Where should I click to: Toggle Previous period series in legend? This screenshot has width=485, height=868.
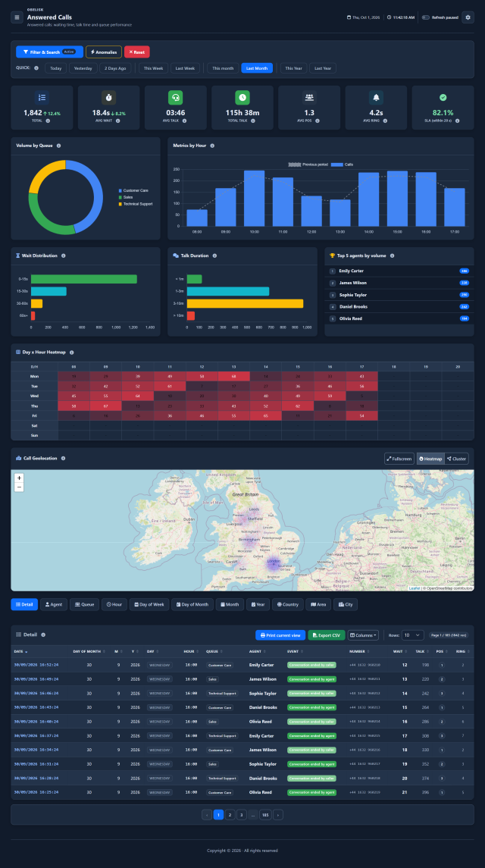[308, 165]
